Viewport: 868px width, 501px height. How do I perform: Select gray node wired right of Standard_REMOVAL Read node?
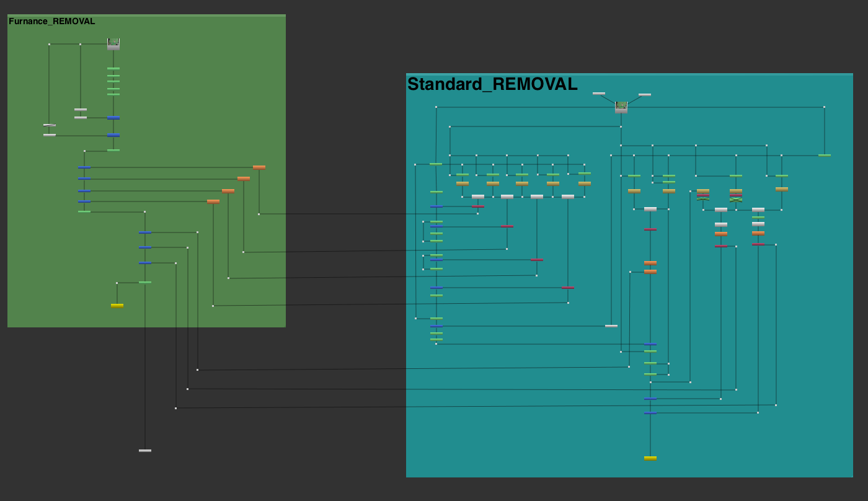(645, 95)
